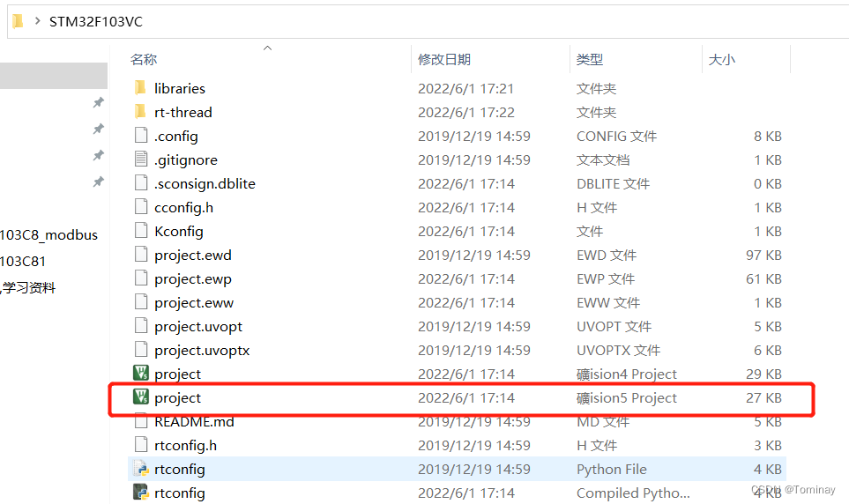Viewport: 849px width, 504px height.
Task: Select the uVision4 project Keil icon
Action: click(141, 373)
